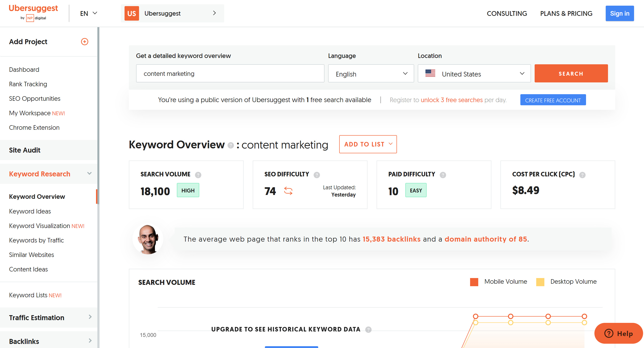This screenshot has width=644, height=348.
Task: Open the English language dropdown
Action: tap(371, 73)
